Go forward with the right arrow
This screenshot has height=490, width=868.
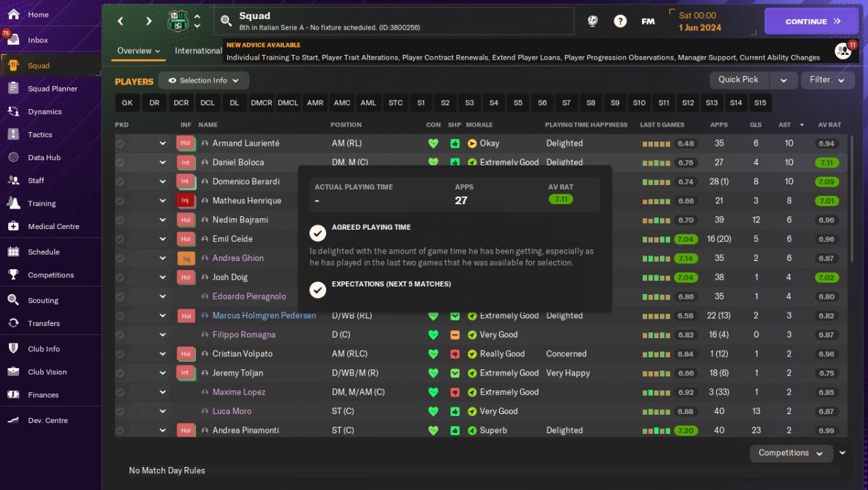pyautogui.click(x=149, y=21)
